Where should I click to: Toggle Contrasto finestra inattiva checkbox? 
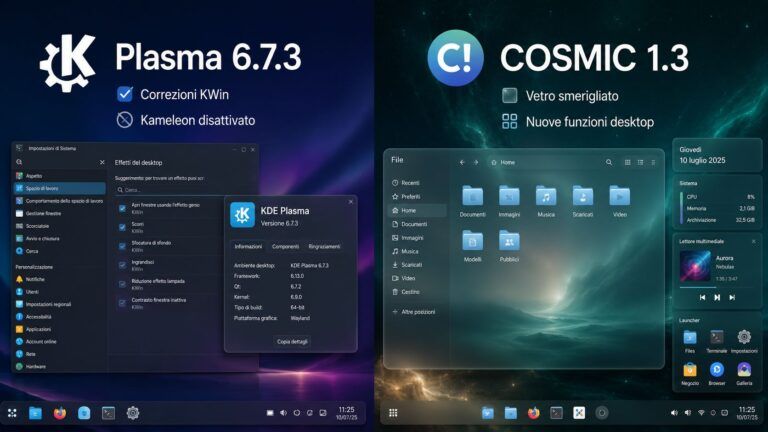tap(122, 303)
